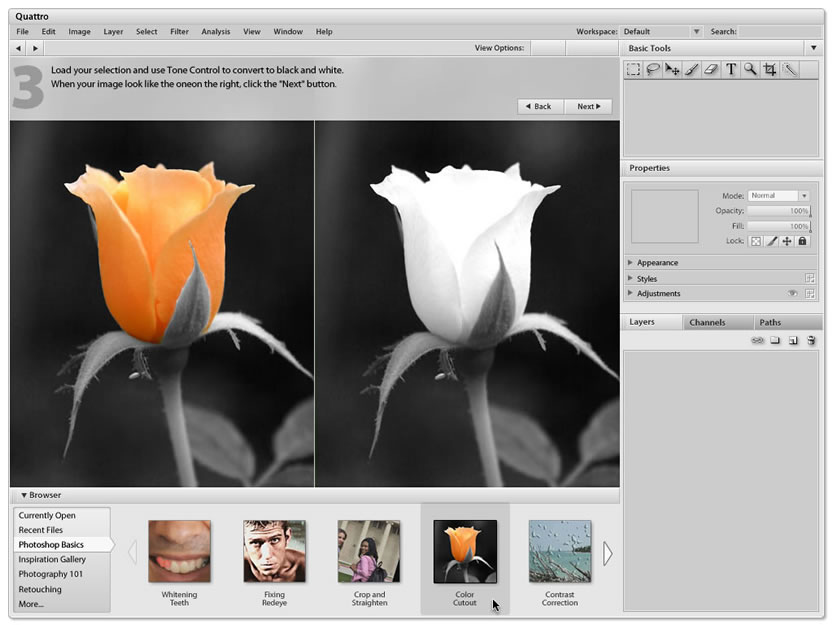833x625 pixels.
Task: Open the Adjustments options icon
Action: point(810,293)
